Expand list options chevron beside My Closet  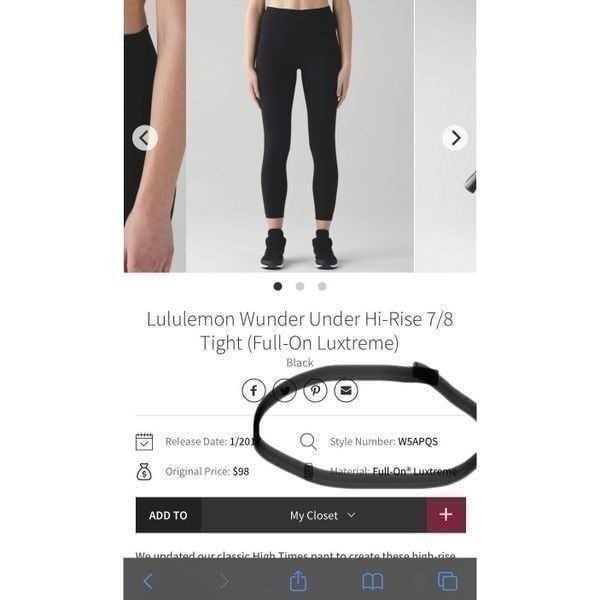[x=351, y=515]
